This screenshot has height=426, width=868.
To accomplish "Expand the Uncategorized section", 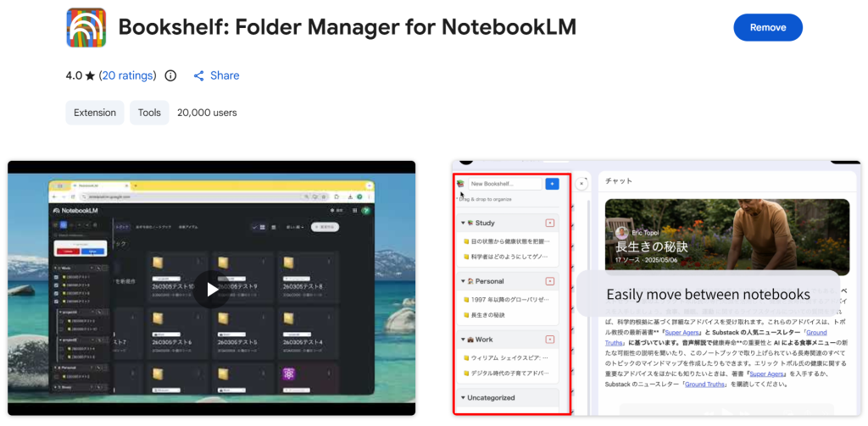I will coord(463,397).
